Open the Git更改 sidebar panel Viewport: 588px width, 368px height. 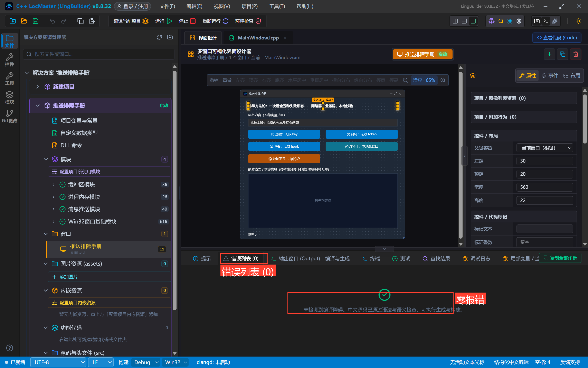[9, 116]
